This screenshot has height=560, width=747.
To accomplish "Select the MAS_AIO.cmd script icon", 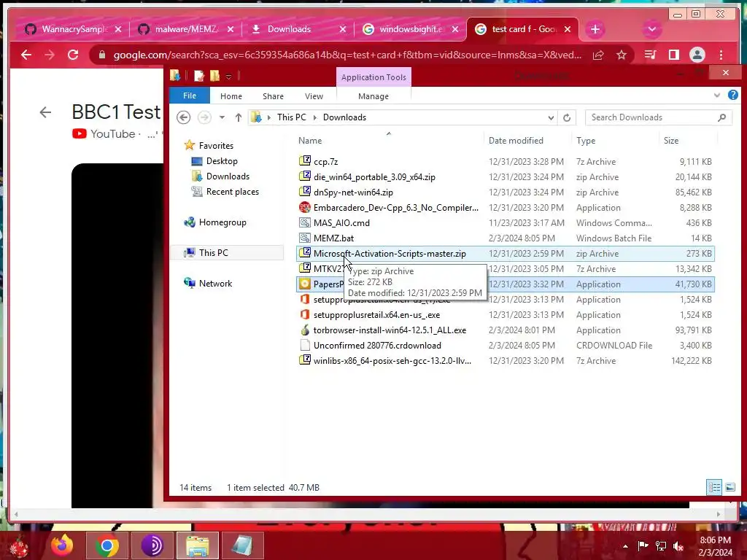I will coord(305,222).
